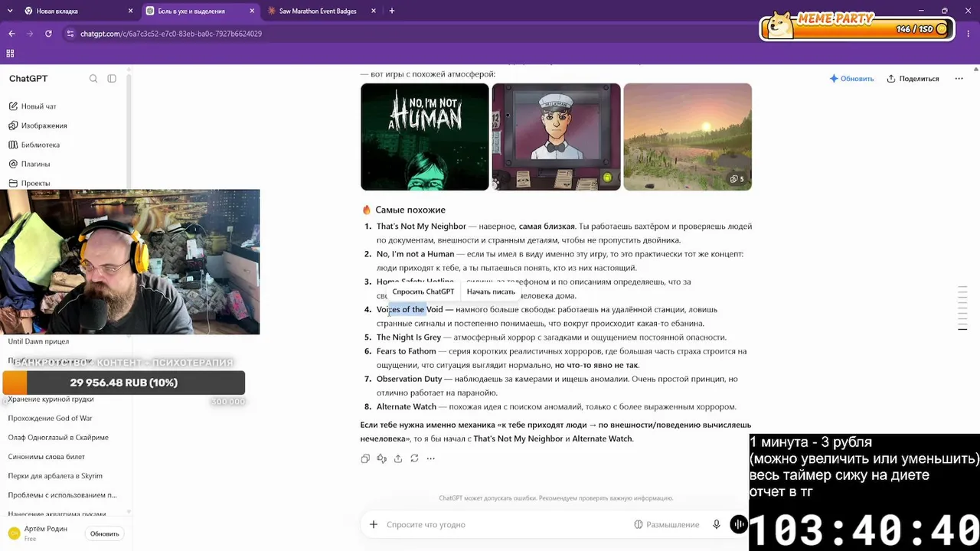
Task: Open the sunset landscape image thumbnail
Action: pyautogui.click(x=688, y=137)
